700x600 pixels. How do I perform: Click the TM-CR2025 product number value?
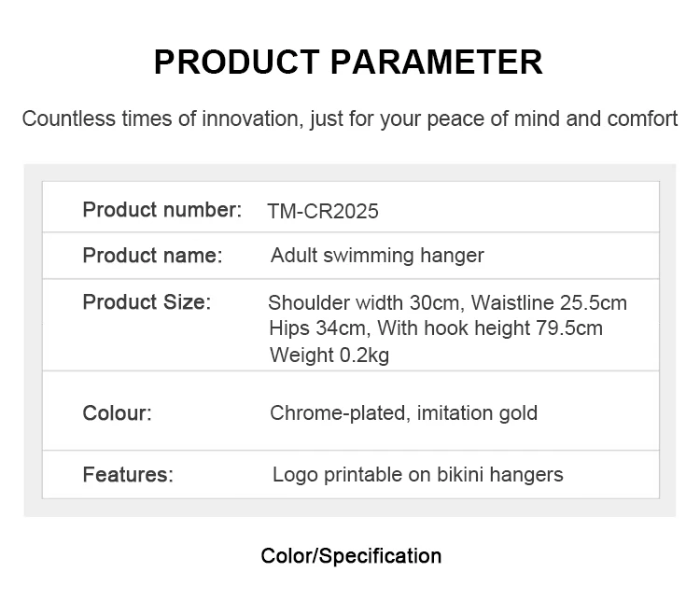323,211
